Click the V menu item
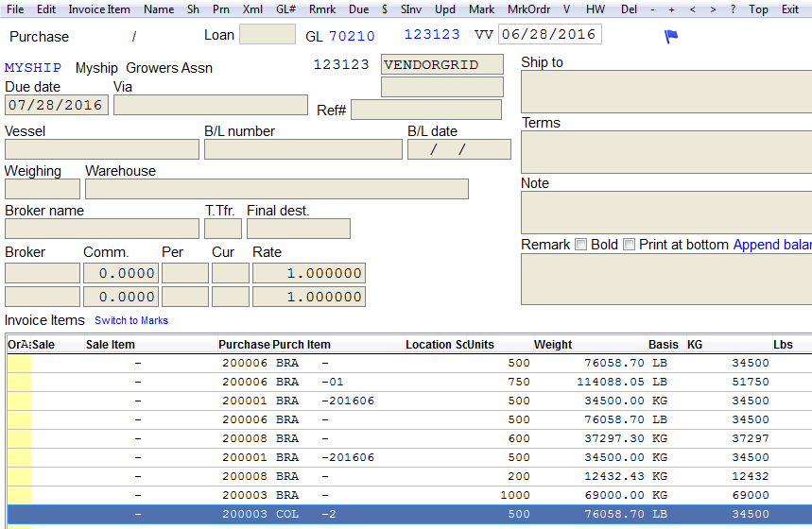This screenshot has width=812, height=529. 566,9
